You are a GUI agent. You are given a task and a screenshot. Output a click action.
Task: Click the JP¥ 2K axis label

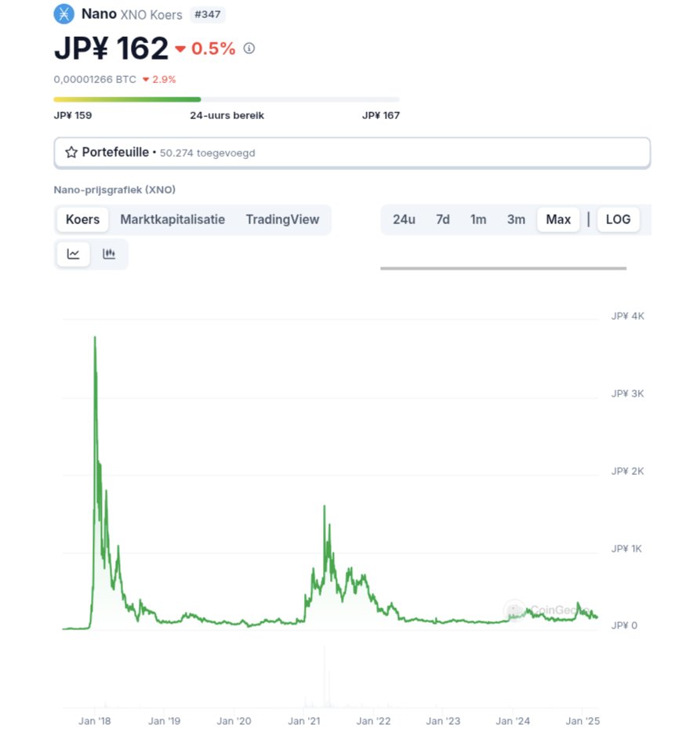click(628, 471)
